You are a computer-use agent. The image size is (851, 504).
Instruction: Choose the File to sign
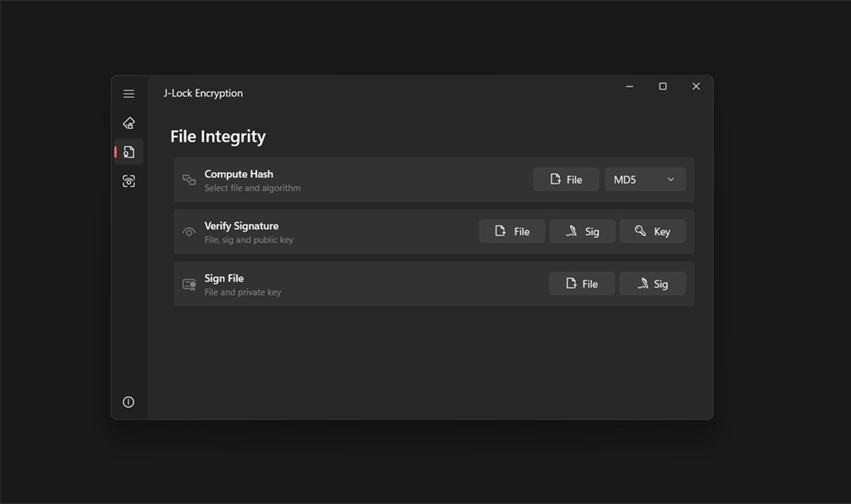[x=581, y=283]
